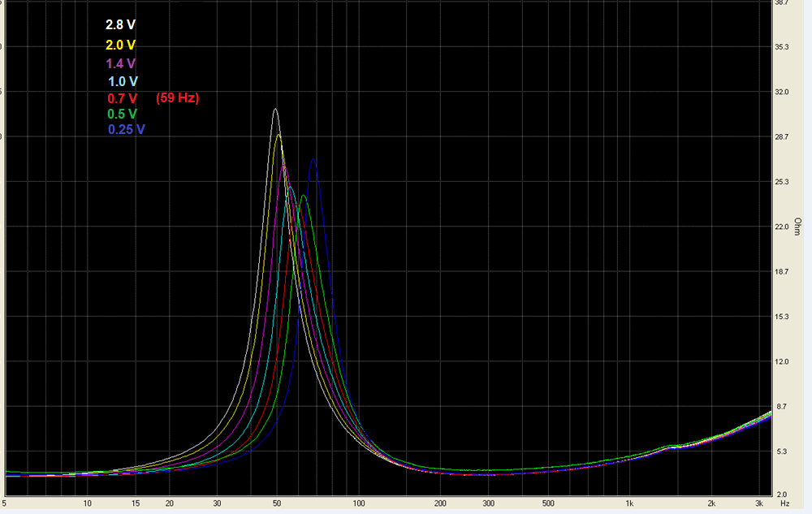Click the 5.3 value on the Ohm axis
The width and height of the screenshot is (812, 514).
(781, 452)
